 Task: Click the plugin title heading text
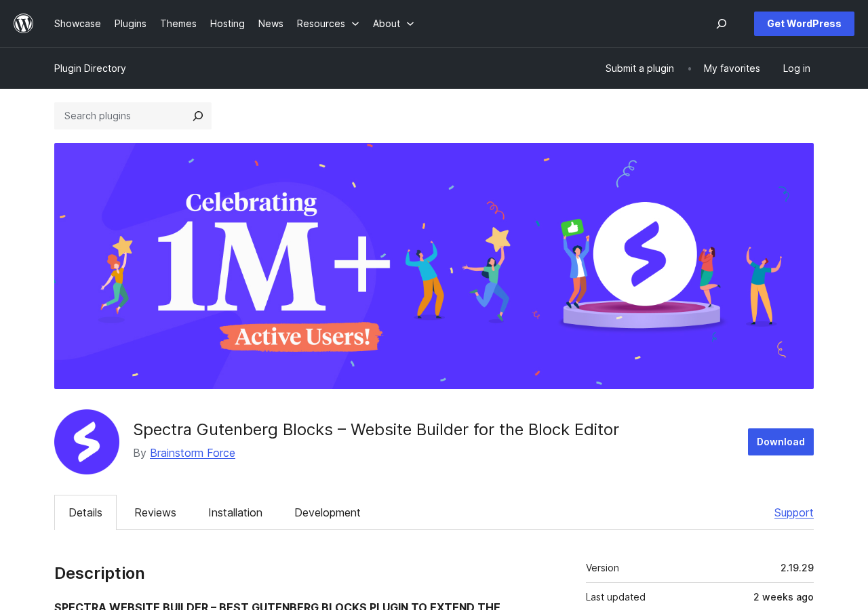[x=376, y=429]
